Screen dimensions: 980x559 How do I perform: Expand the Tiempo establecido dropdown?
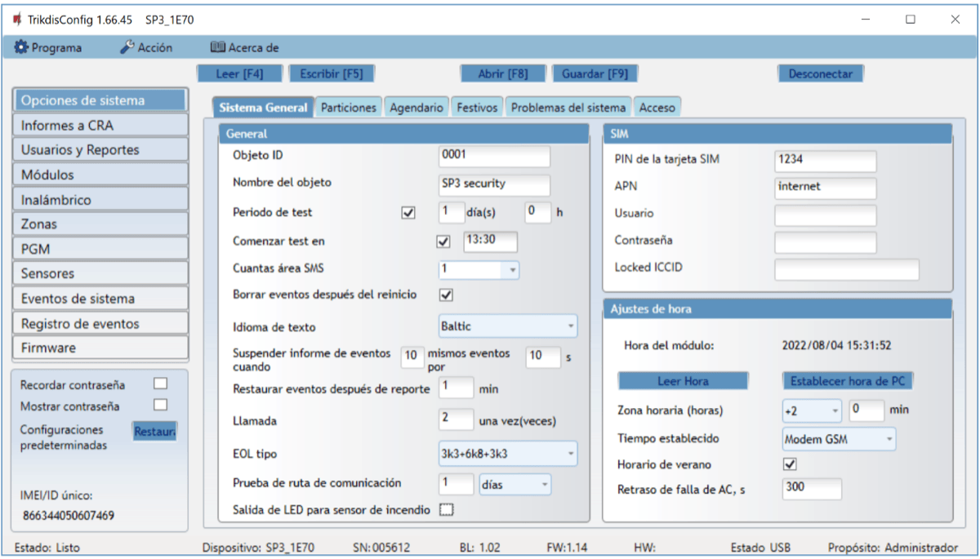point(838,439)
